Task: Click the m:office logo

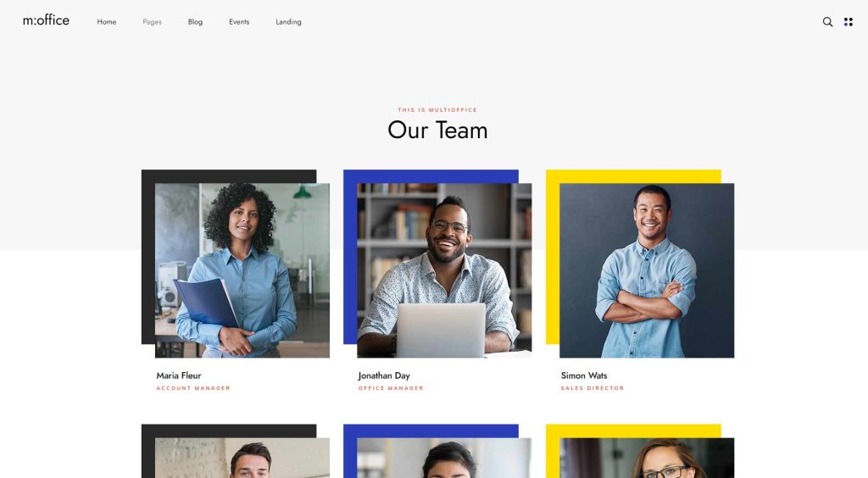Action: click(46, 20)
